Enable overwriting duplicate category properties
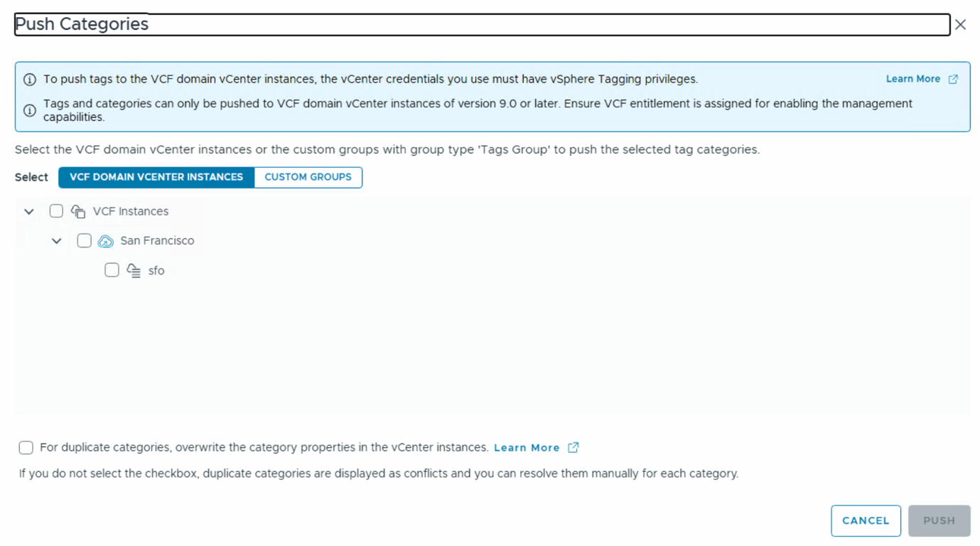The image size is (980, 546). coord(26,447)
